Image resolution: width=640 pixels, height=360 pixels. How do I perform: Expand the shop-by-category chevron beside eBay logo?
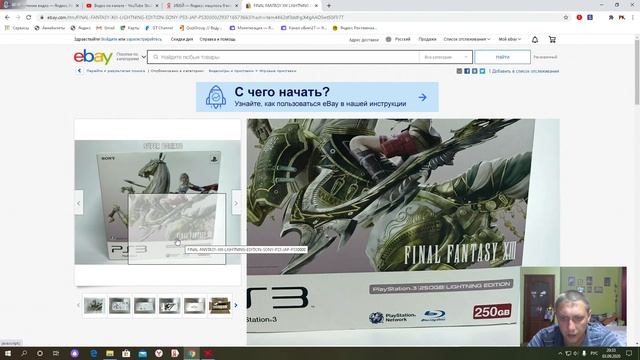click(143, 57)
